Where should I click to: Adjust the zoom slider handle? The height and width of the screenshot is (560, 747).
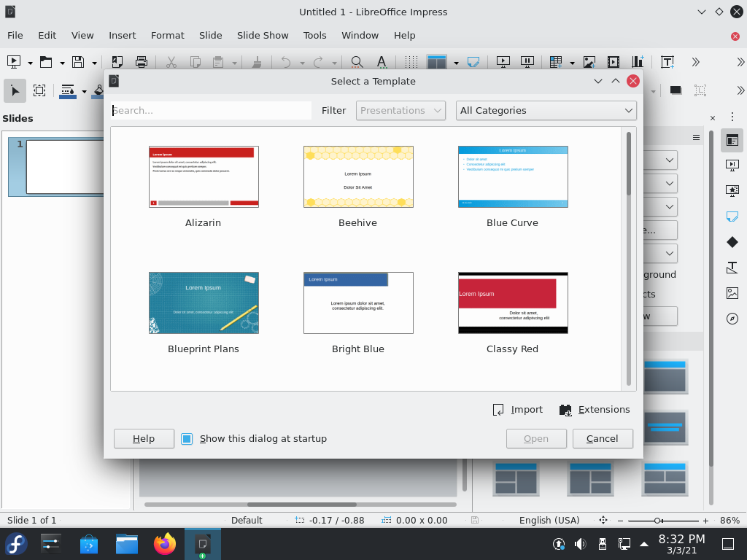point(657,521)
